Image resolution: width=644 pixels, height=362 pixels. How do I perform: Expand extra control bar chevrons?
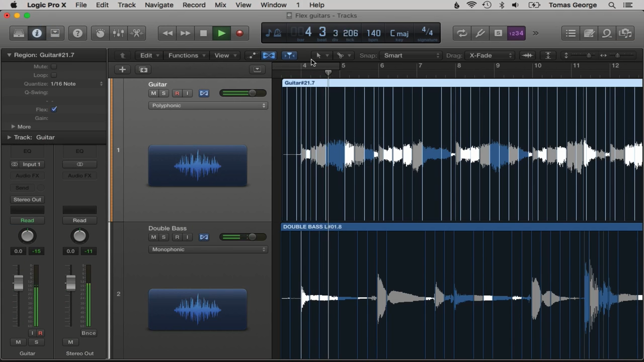[x=535, y=33]
